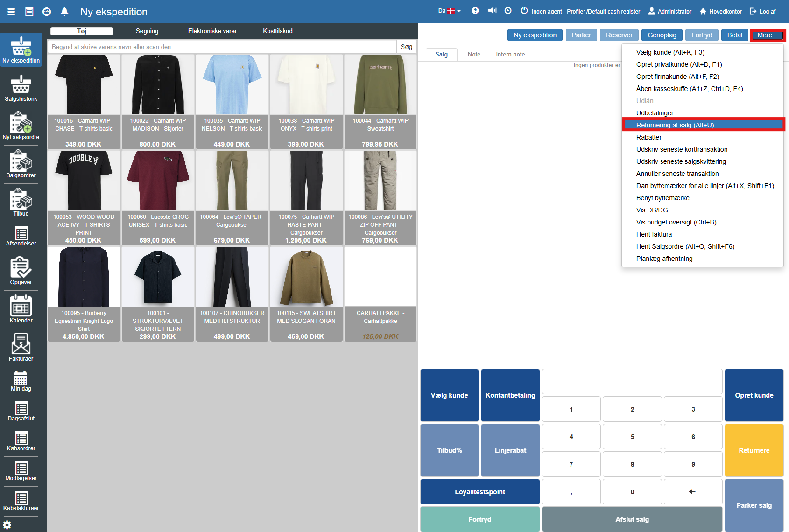Open Min dag in sidebar

pyautogui.click(x=21, y=382)
